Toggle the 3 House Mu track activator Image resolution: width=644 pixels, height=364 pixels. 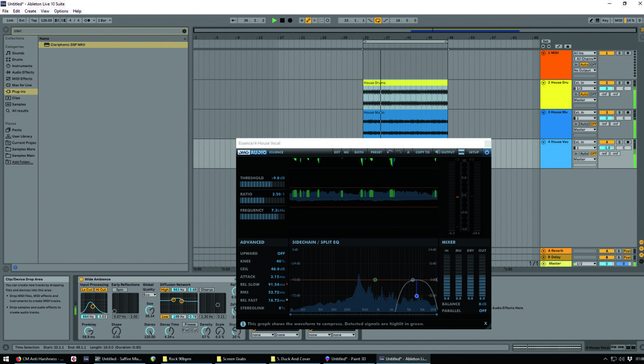point(606,112)
